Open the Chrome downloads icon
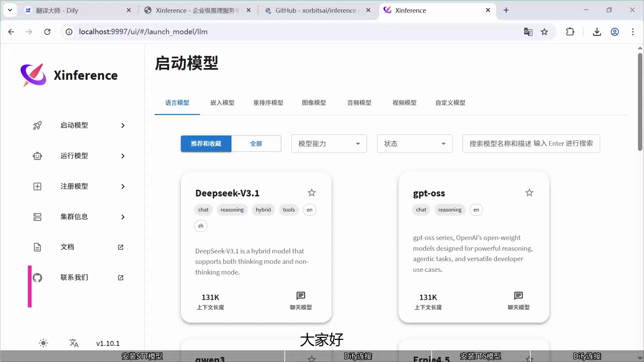This screenshot has width=644, height=362. click(597, 32)
